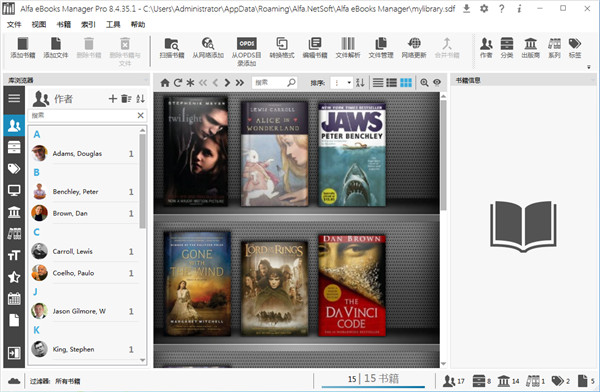The width and height of the screenshot is (600, 392).
Task: Select the text size icon in sidebar
Action: tap(14, 255)
